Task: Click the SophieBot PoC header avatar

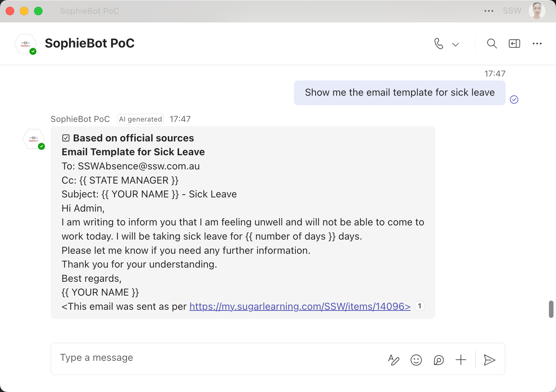Action: tap(26, 44)
